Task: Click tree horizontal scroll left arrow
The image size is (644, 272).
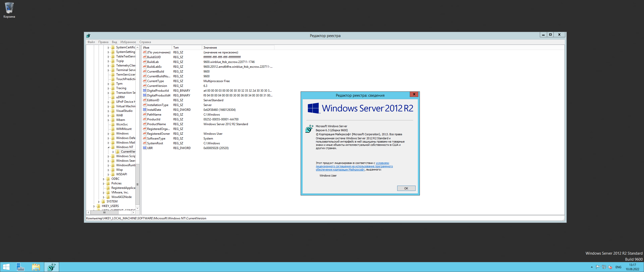Action: [x=88, y=213]
